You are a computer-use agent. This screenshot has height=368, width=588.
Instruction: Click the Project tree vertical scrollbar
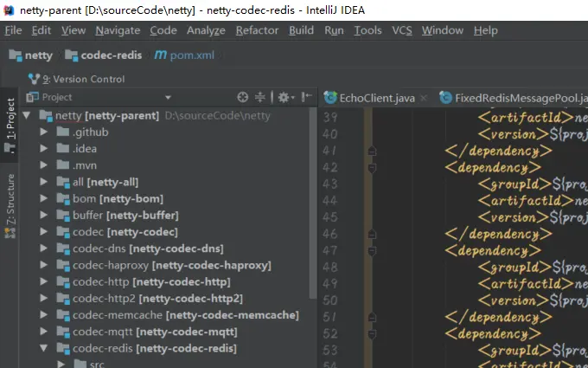click(x=312, y=203)
